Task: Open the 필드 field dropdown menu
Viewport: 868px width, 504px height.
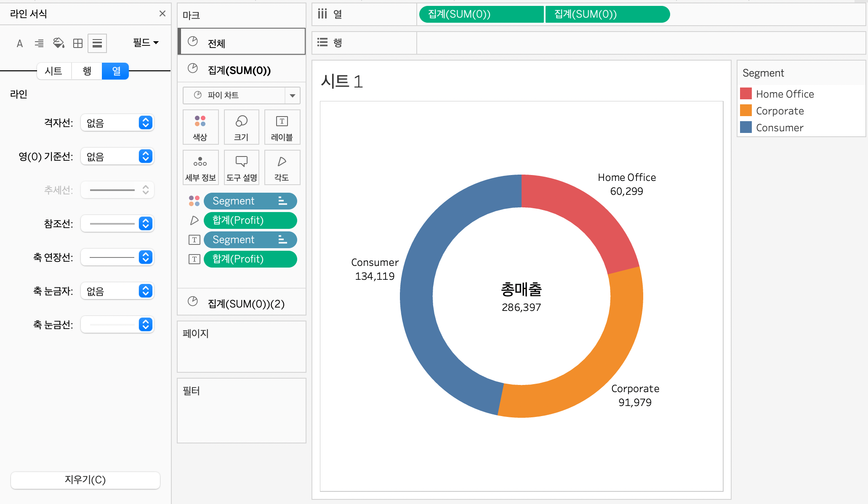Action: point(146,42)
